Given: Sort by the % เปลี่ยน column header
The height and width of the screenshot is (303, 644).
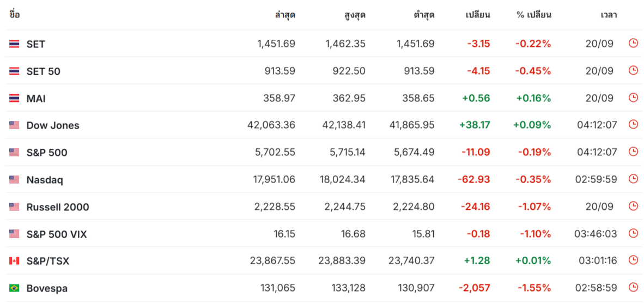Looking at the screenshot, I should [534, 15].
